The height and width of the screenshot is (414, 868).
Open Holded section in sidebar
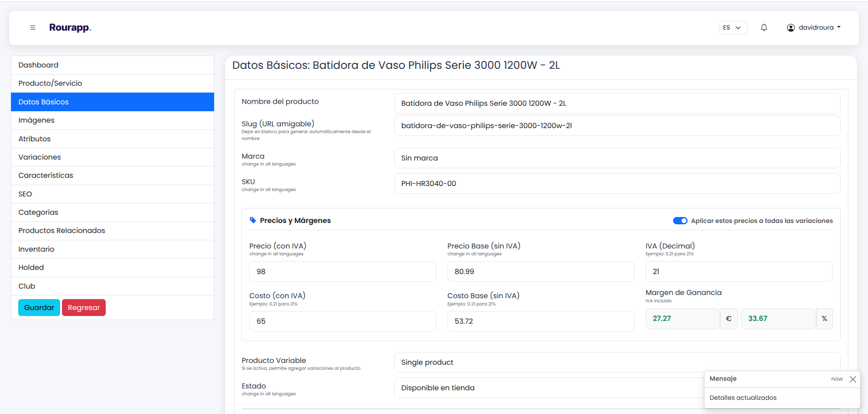point(113,268)
